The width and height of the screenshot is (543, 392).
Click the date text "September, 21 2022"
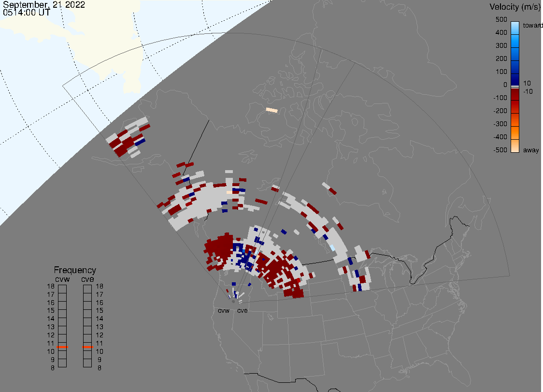coord(44,4)
